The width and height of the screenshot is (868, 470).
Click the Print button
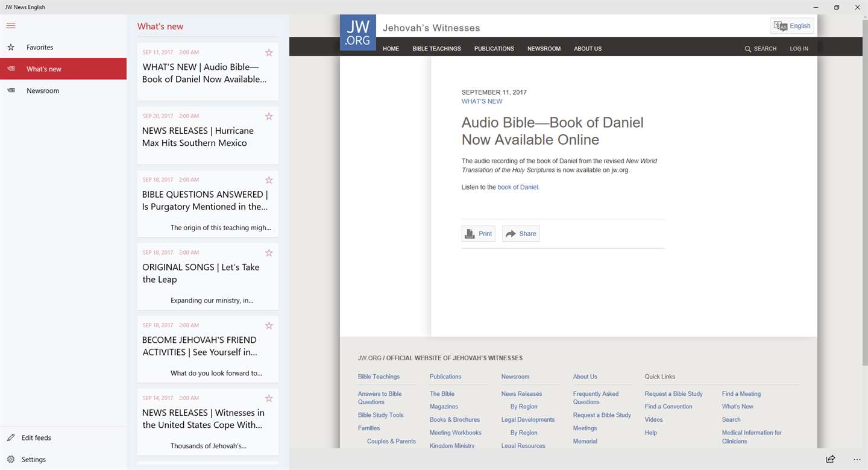pos(479,234)
